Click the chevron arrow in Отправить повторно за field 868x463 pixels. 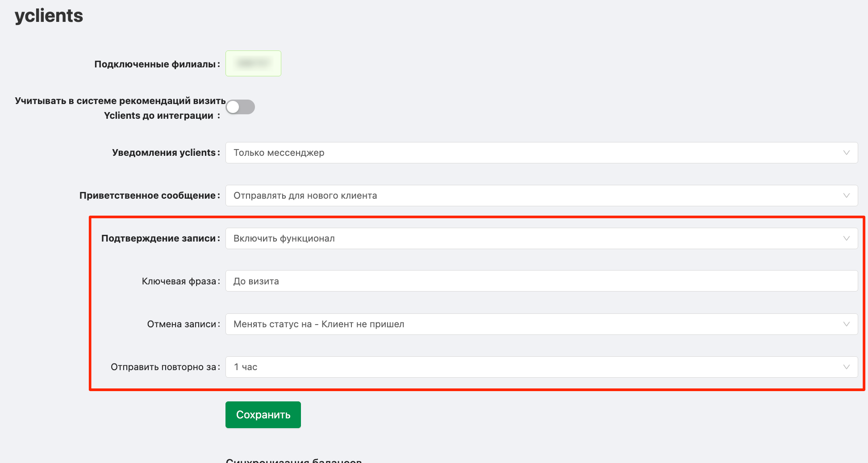(x=846, y=367)
